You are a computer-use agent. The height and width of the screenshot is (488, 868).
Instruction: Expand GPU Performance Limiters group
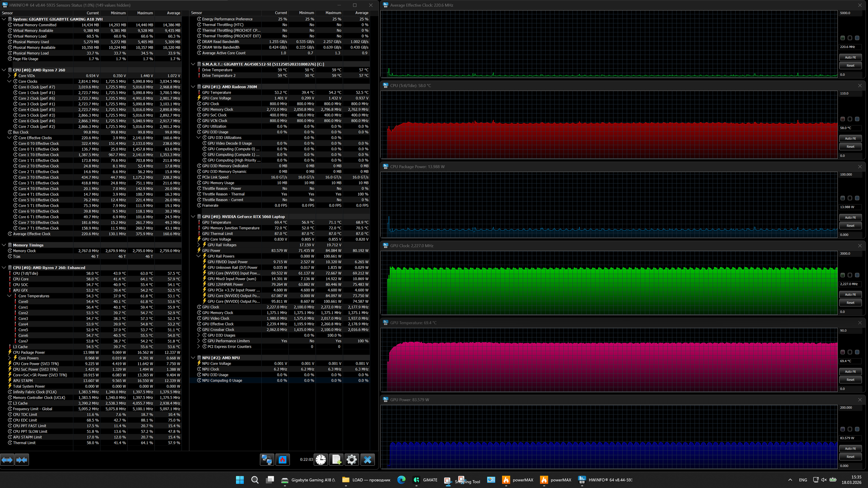(198, 341)
